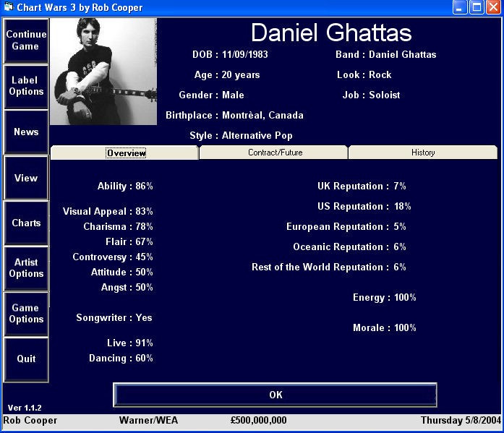This screenshot has width=504, height=433.
Task: Click the Quit button
Action: [x=26, y=359]
